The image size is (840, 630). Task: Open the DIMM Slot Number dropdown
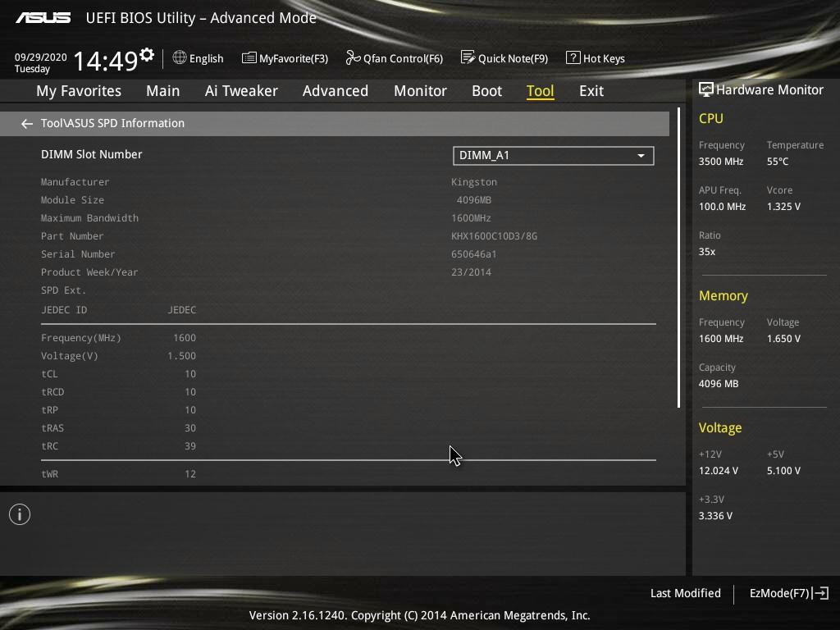pos(554,155)
